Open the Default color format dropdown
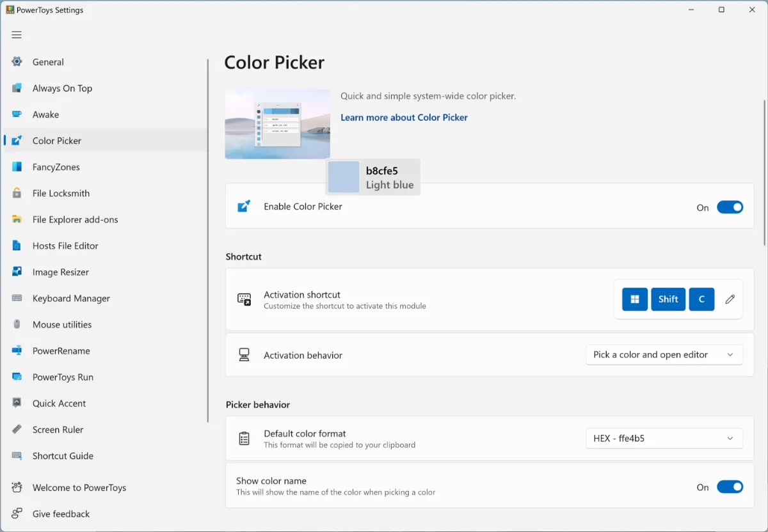This screenshot has height=532, width=768. 664,439
